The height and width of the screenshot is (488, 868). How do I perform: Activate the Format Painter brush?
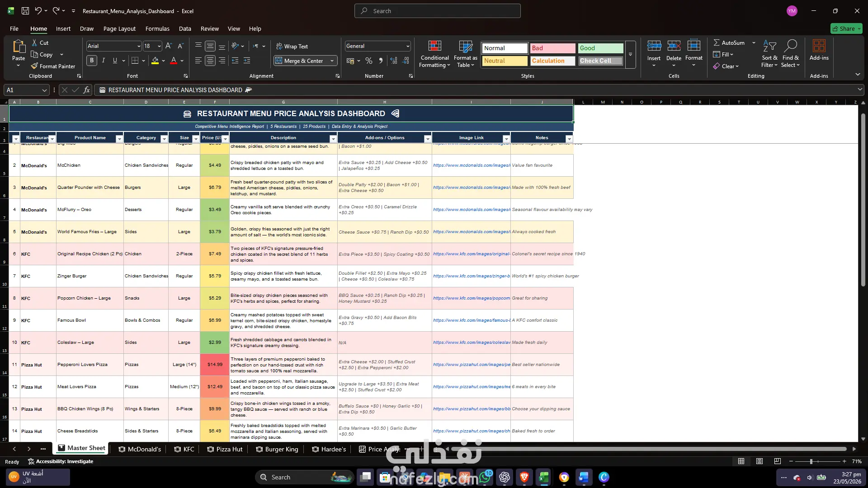click(x=34, y=66)
